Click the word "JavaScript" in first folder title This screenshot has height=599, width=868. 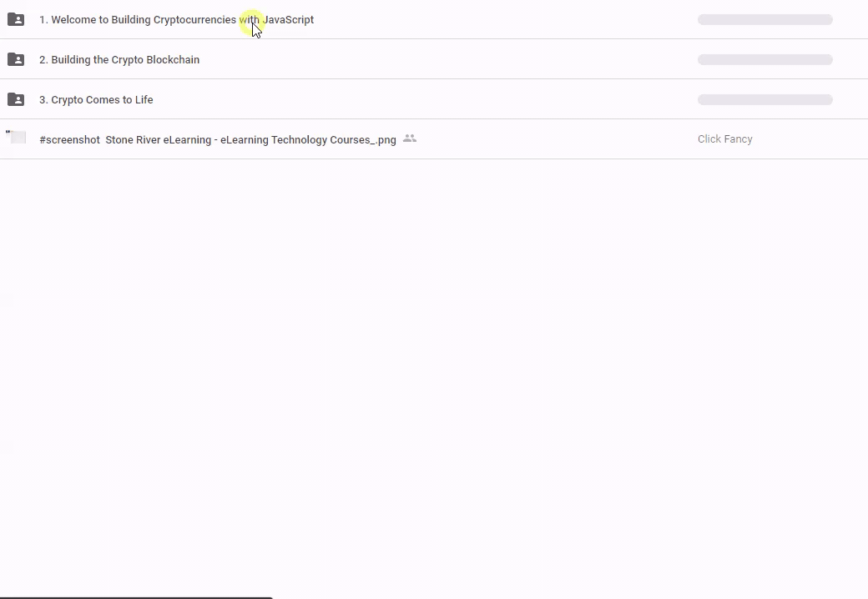[289, 20]
